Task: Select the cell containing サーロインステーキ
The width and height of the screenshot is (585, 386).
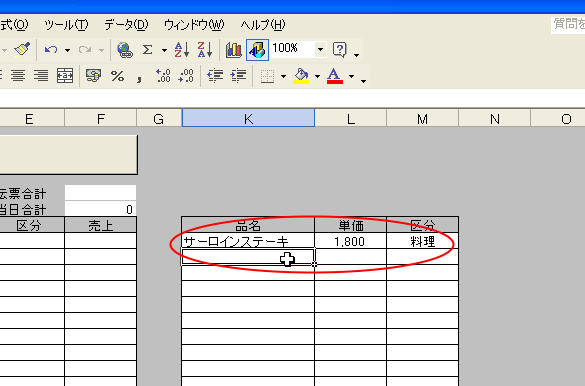Action: tap(248, 241)
